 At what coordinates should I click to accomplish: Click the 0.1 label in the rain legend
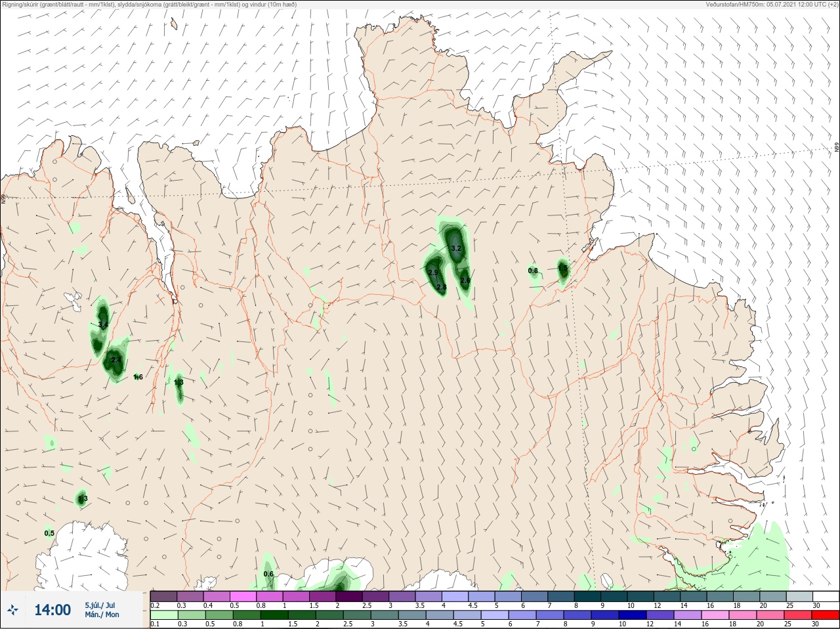pos(155,624)
